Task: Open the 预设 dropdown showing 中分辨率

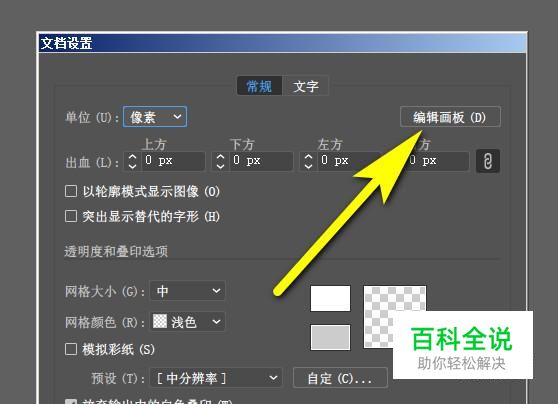Action: point(216,378)
